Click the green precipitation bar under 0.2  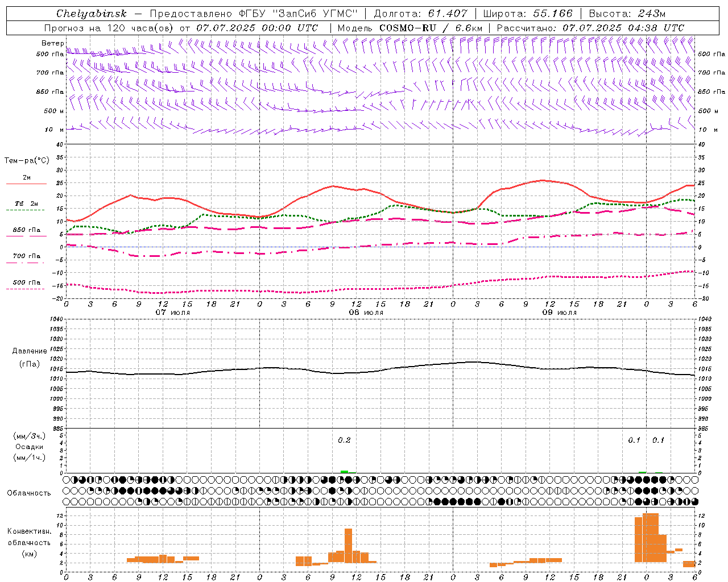tap(344, 471)
